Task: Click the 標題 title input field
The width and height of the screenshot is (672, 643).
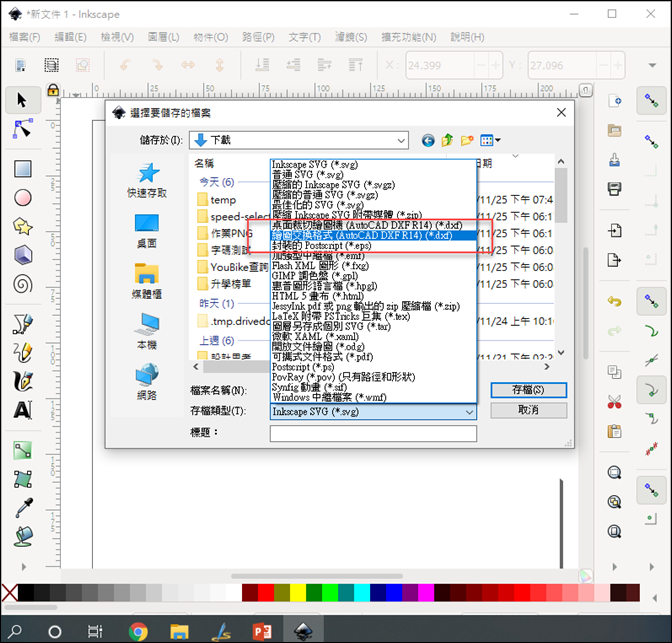Action: (373, 433)
